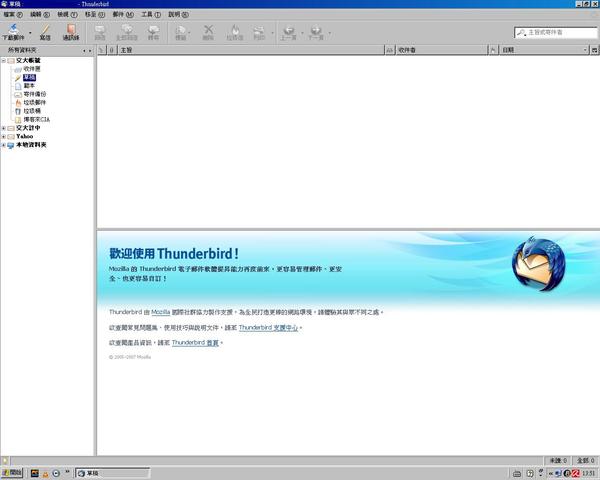This screenshot has height=480, width=600.
Task: Click the taskbar clock showing 13:51
Action: 589,473
